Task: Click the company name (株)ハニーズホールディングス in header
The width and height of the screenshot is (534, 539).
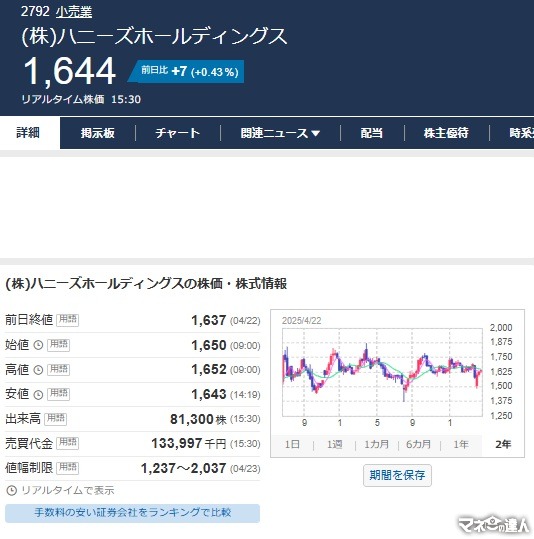Action: pyautogui.click(x=154, y=36)
